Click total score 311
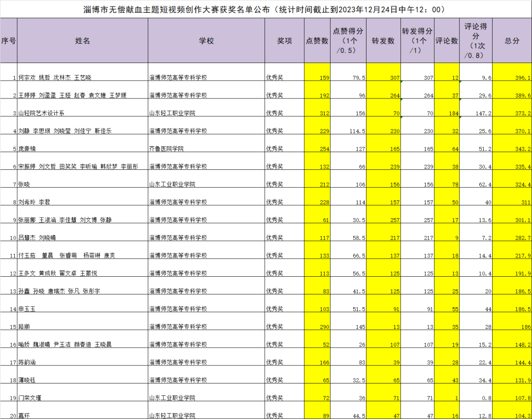This screenshot has width=532, height=419. click(x=512, y=196)
